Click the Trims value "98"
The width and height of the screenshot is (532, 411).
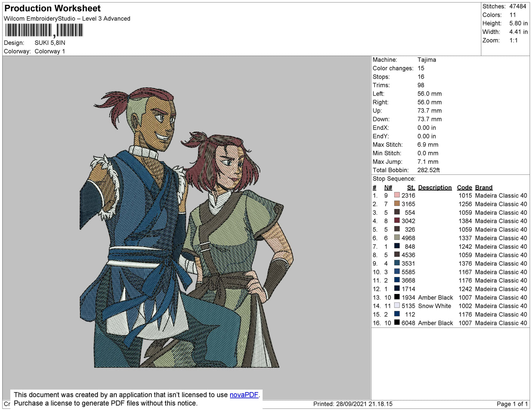click(x=421, y=85)
